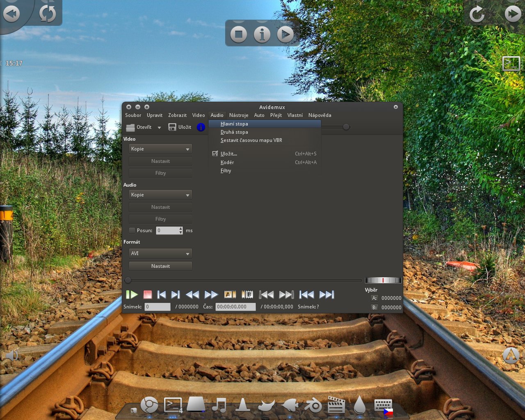Jump to first frame
Image resolution: width=525 pixels, height=420 pixels.
306,294
